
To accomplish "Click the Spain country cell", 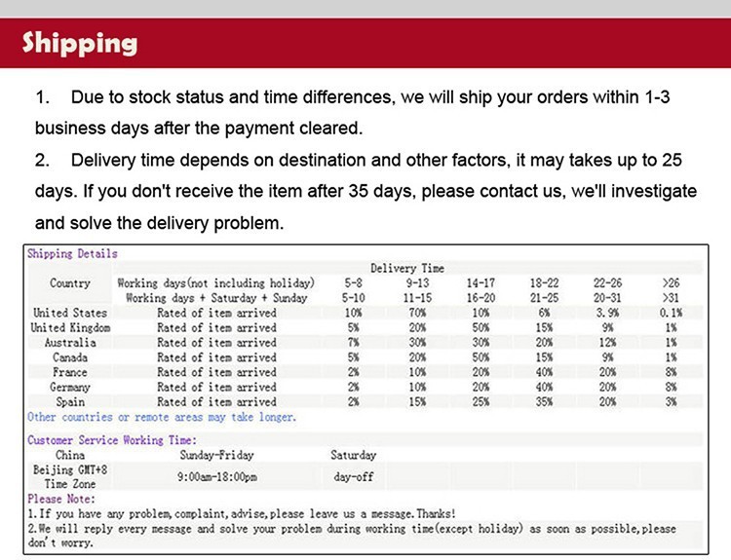I will pyautogui.click(x=70, y=402).
